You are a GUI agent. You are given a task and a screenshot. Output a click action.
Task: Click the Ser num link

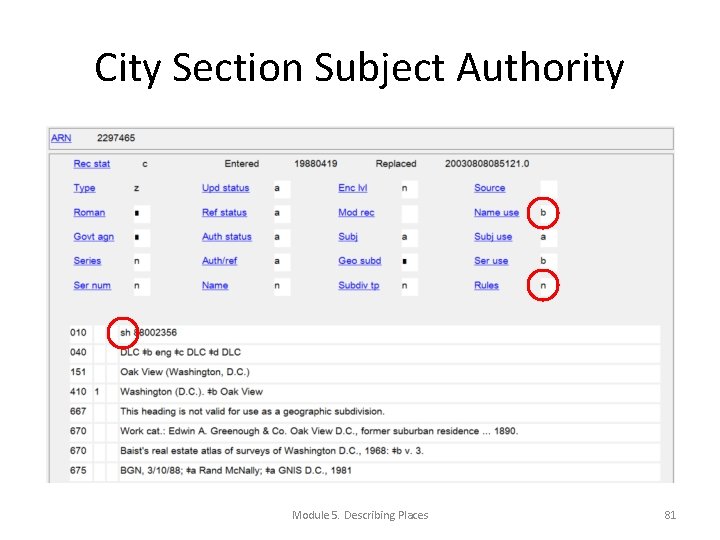[x=92, y=285]
